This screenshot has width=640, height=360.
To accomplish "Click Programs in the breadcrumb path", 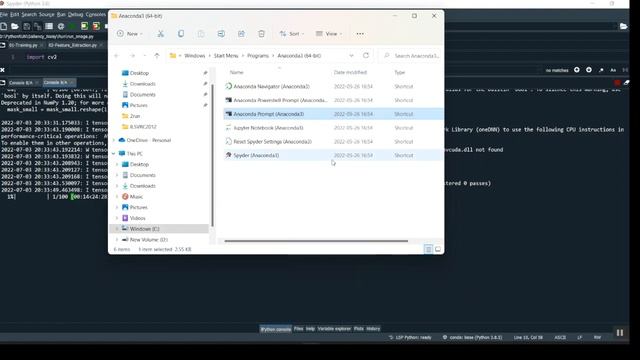I will [258, 56].
